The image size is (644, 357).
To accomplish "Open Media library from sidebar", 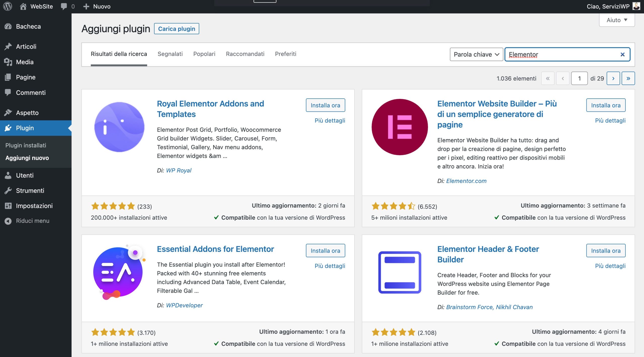I will pos(25,62).
